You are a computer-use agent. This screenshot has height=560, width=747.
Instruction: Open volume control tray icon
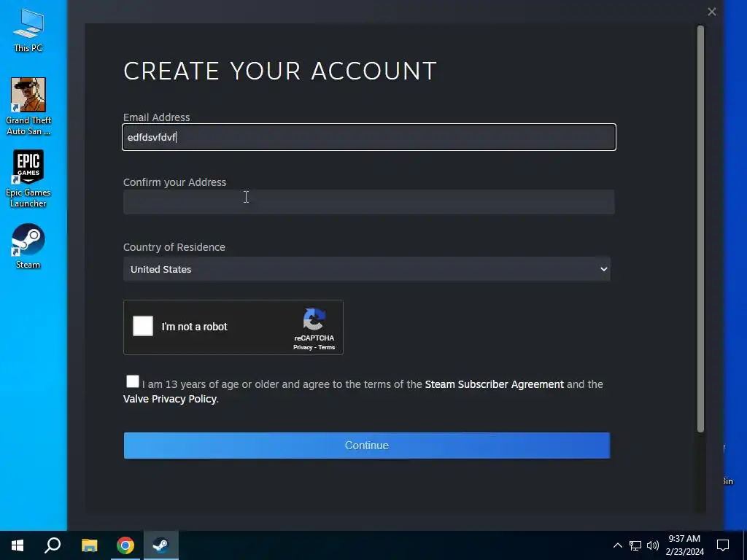[653, 545]
